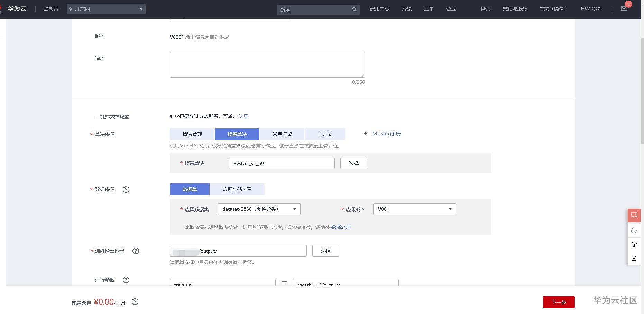This screenshot has height=314, width=644.
Task: Select 常用框架 as algorithm source
Action: point(282,134)
